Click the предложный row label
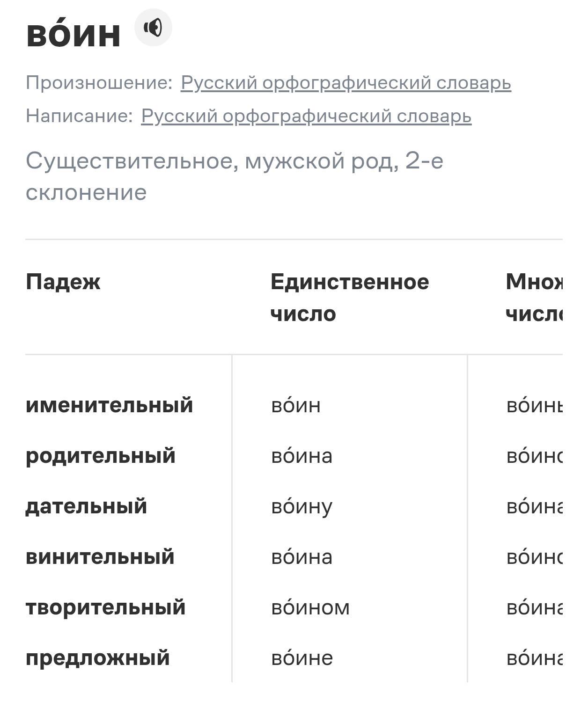Viewport: 588px width, 723px height. (97, 657)
